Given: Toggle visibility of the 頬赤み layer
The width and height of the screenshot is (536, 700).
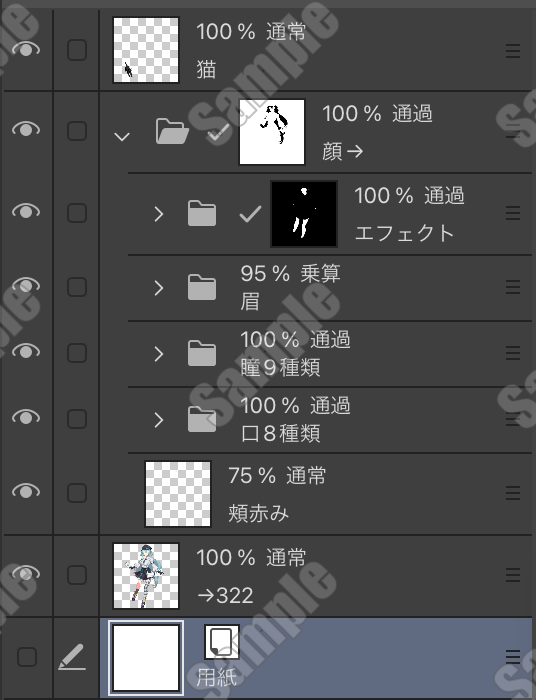Looking at the screenshot, I should 26,491.
